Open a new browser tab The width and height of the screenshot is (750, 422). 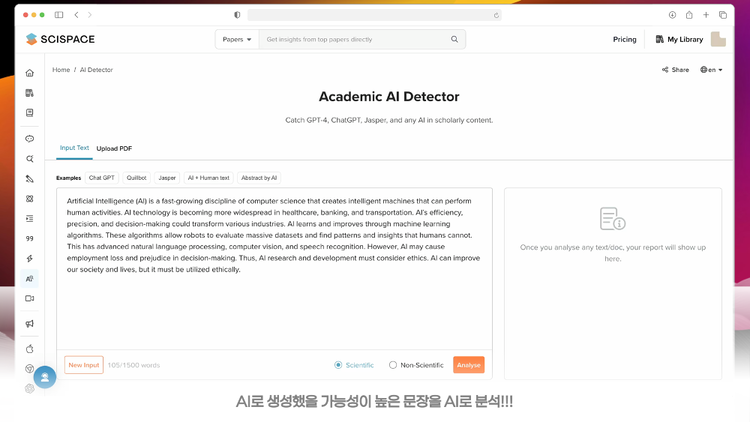706,15
